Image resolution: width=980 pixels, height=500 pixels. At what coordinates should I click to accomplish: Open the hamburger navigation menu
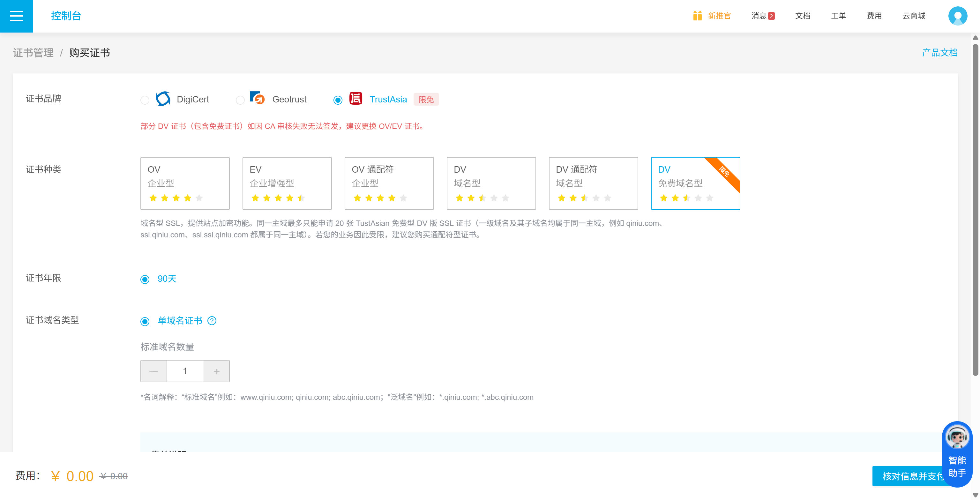click(x=16, y=16)
